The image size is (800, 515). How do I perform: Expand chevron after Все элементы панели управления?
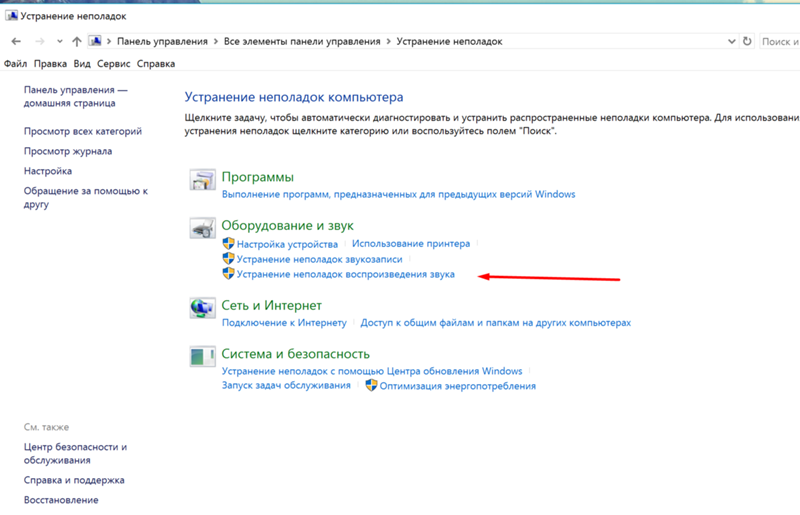(388, 41)
